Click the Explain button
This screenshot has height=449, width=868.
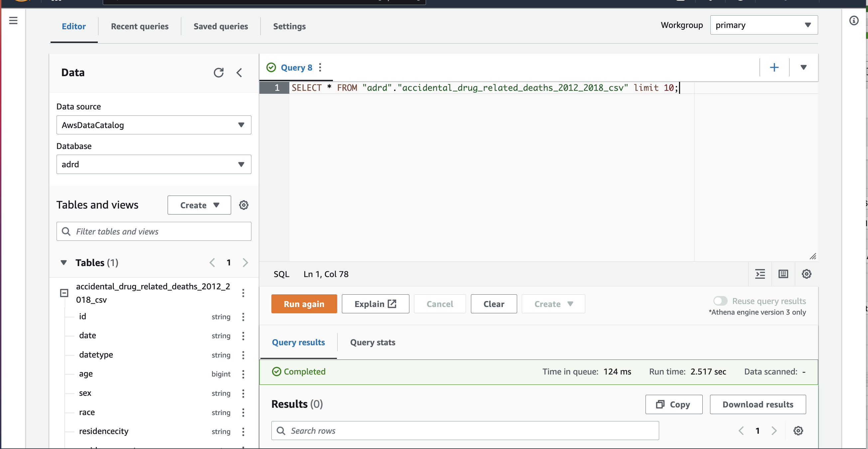tap(375, 304)
